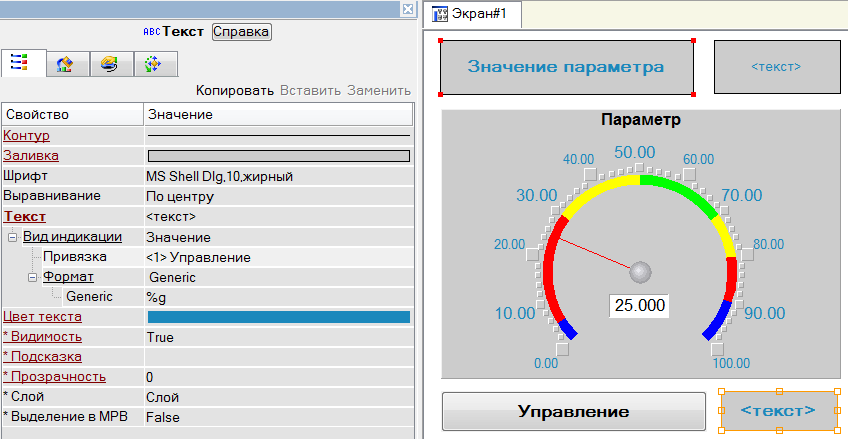Click the Видимость property name
Screen dimensions: 848x439
[43, 337]
